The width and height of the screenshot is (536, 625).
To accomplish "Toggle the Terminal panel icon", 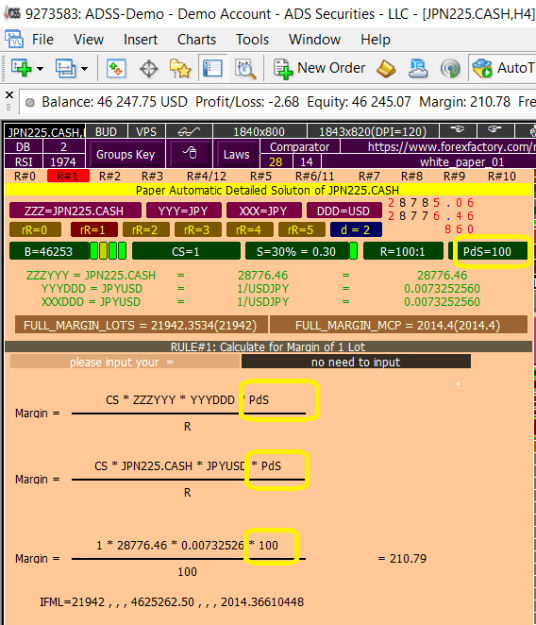I will coord(212,68).
